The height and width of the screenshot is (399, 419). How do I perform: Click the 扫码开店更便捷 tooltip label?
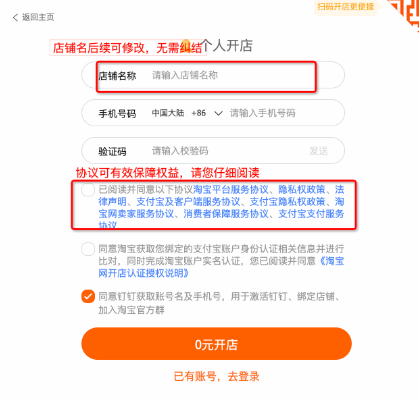tap(345, 7)
